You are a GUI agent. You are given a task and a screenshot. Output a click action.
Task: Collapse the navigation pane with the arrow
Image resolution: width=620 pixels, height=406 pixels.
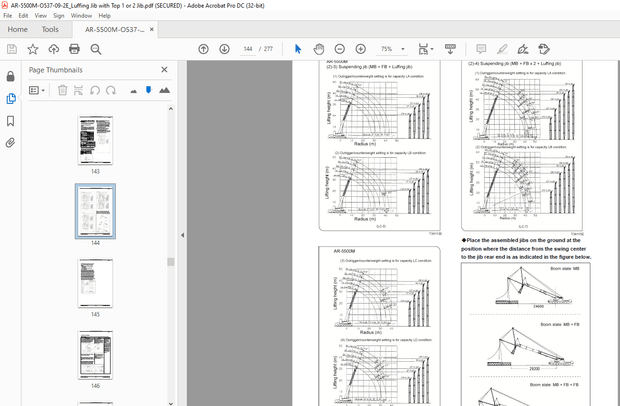(x=181, y=236)
